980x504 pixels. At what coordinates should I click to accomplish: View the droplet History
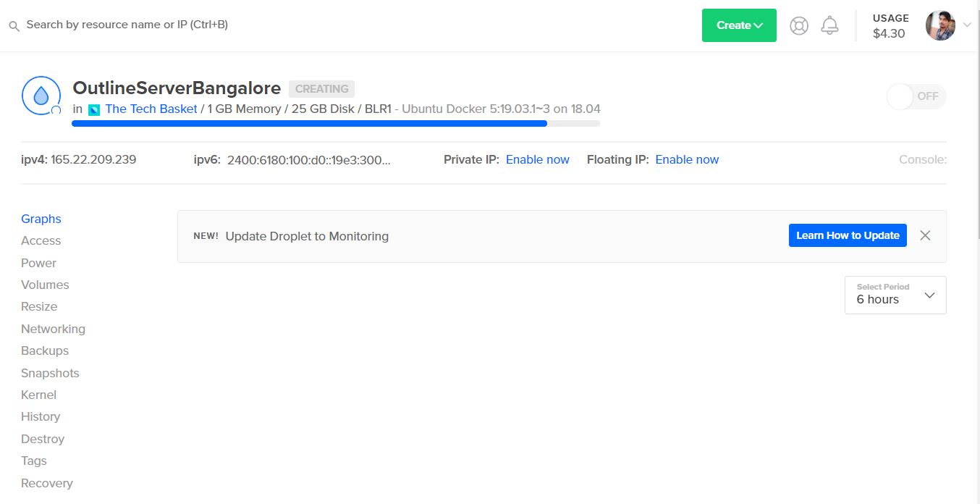(x=41, y=416)
